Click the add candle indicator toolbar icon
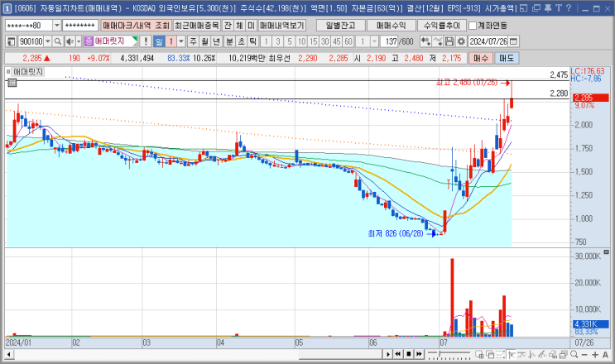 pos(425,41)
